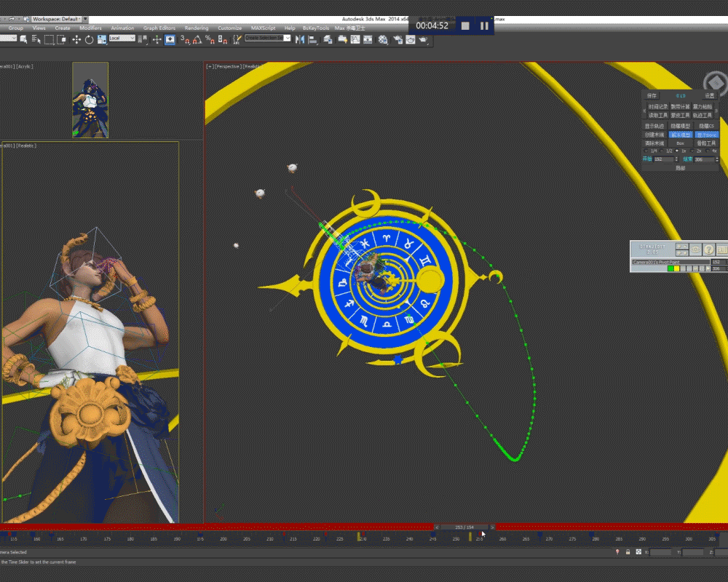Open the Graph Editors menu
This screenshot has height=582, width=728.
pyautogui.click(x=159, y=28)
